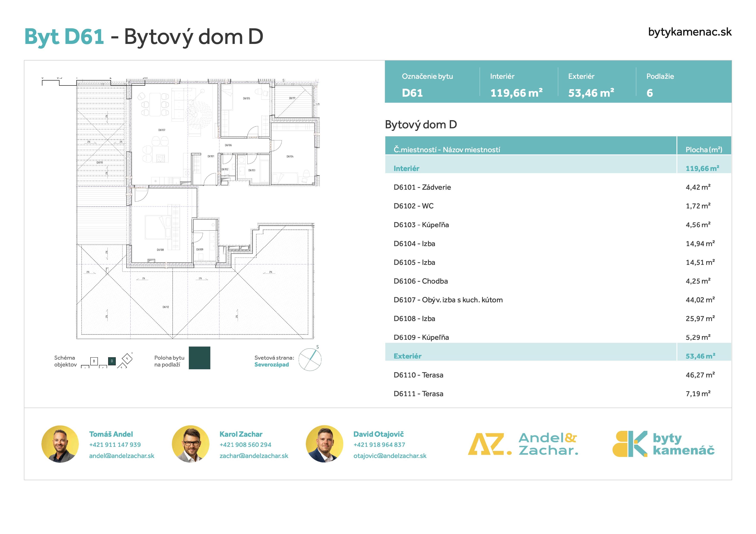Open email otajovic@andelzachar.sk
Screen dimensions: 756x534
tap(390, 456)
